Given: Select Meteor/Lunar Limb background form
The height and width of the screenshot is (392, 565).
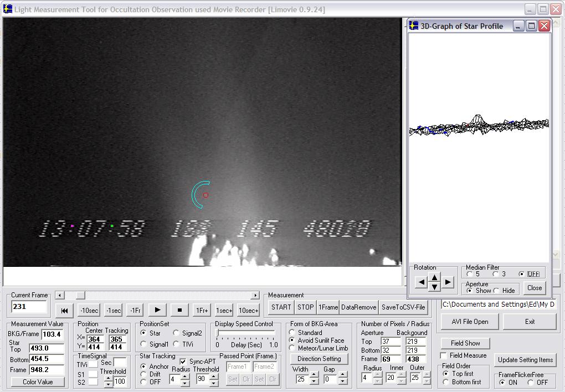Looking at the screenshot, I should (292, 348).
